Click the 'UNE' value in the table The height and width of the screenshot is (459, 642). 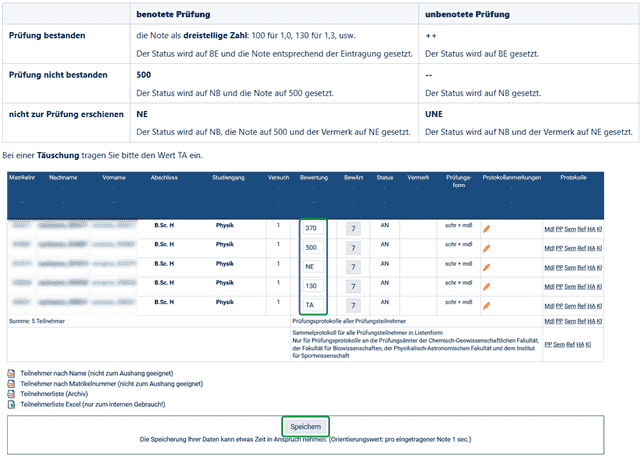434,114
